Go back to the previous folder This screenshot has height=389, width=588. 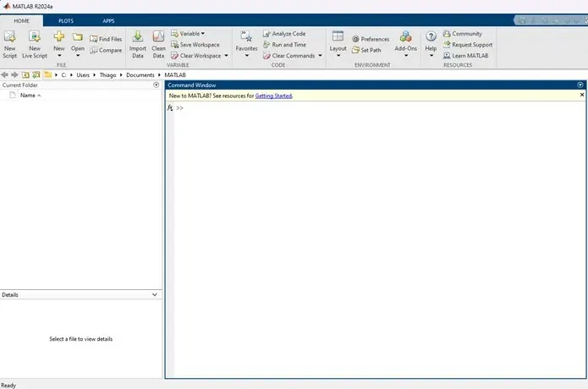5,75
